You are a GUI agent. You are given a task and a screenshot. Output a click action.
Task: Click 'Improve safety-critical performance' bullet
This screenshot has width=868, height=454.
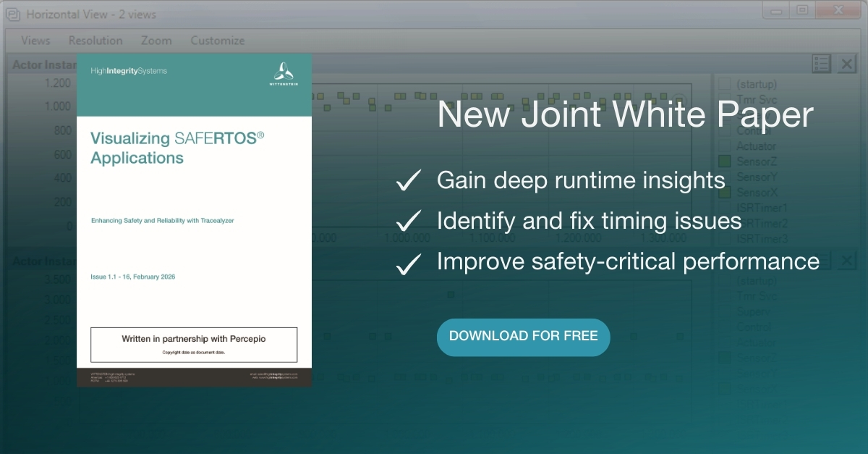628,261
